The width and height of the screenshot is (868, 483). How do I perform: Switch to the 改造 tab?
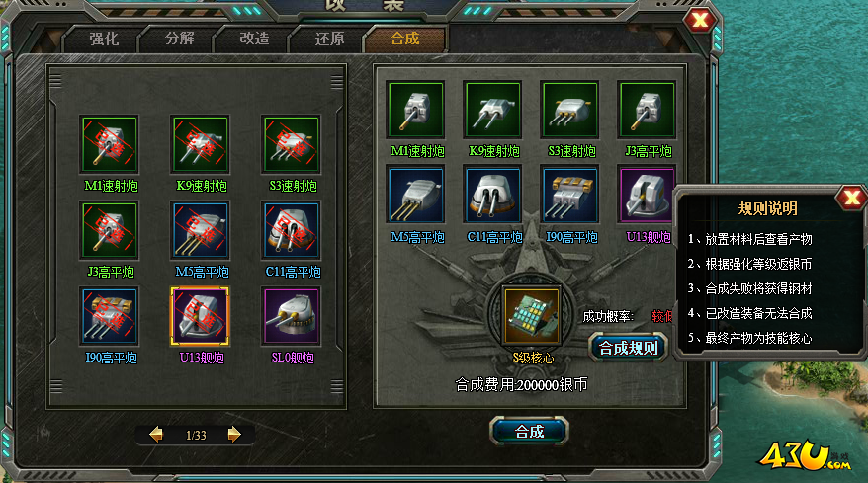pyautogui.click(x=254, y=39)
